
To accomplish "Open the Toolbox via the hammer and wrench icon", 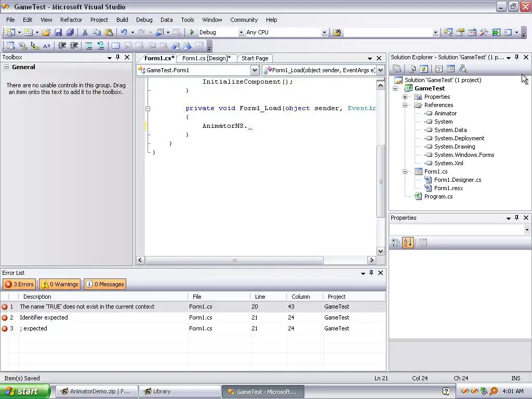I will (484, 32).
